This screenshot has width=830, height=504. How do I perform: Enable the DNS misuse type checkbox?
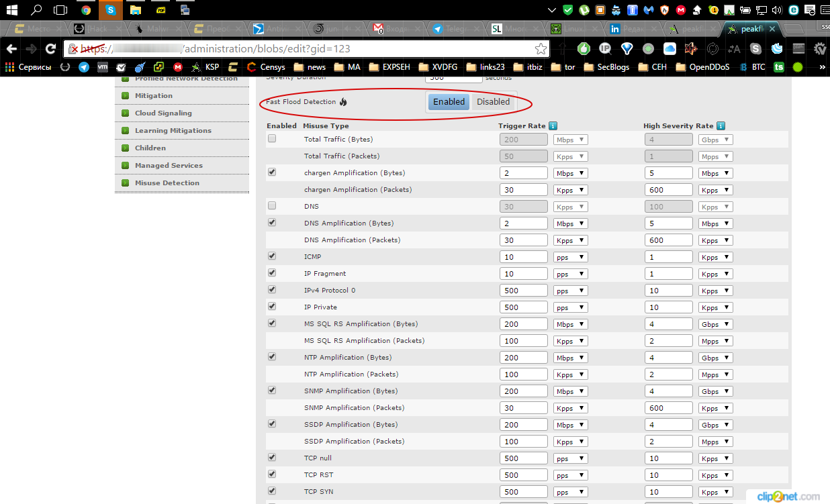[x=272, y=205]
